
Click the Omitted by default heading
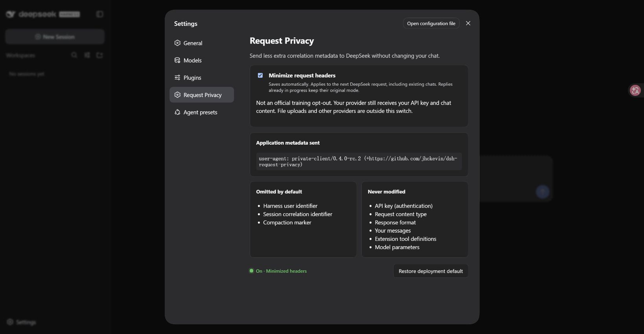pyautogui.click(x=279, y=192)
